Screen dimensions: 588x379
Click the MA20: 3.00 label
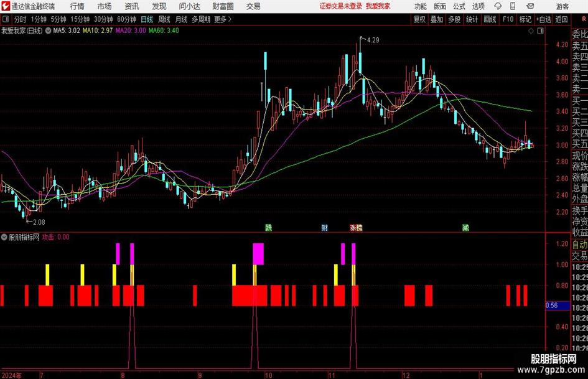pyautogui.click(x=131, y=30)
